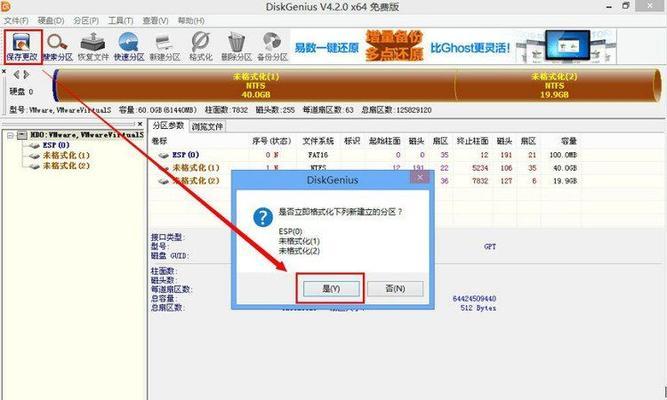
Task: Minimize the DiskGenius window
Action: (609, 6)
